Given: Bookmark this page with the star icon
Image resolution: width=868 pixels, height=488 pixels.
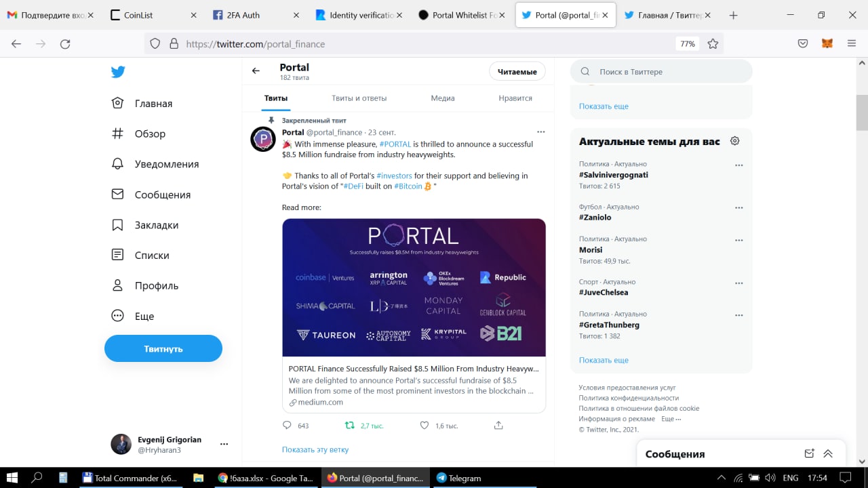Looking at the screenshot, I should (x=713, y=43).
